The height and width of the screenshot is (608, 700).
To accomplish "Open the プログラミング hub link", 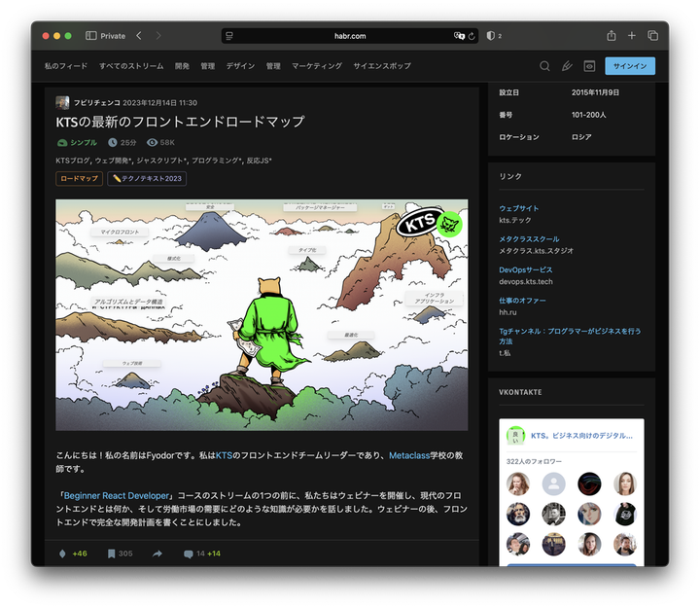I will (217, 161).
